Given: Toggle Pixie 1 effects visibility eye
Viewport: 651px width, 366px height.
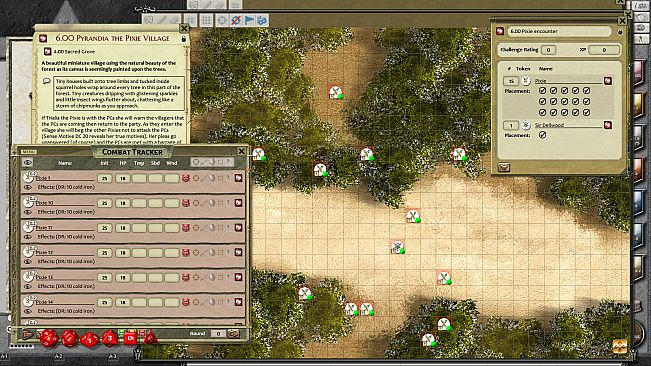Looking at the screenshot, I should pyautogui.click(x=28, y=187).
